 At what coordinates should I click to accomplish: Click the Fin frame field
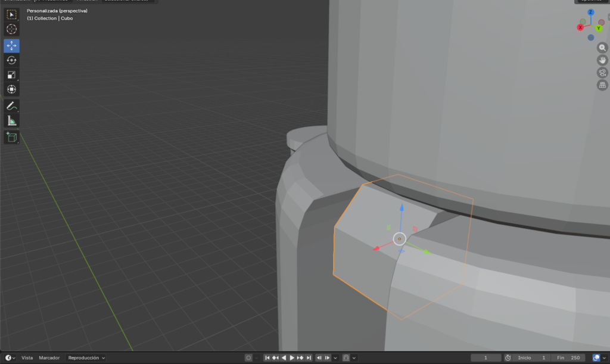coord(568,358)
